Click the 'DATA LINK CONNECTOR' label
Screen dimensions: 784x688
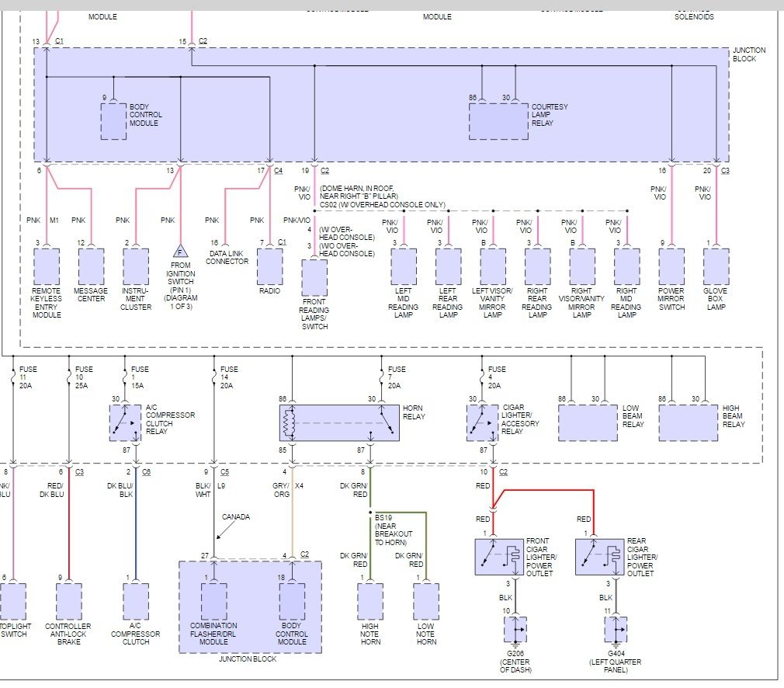click(x=227, y=257)
